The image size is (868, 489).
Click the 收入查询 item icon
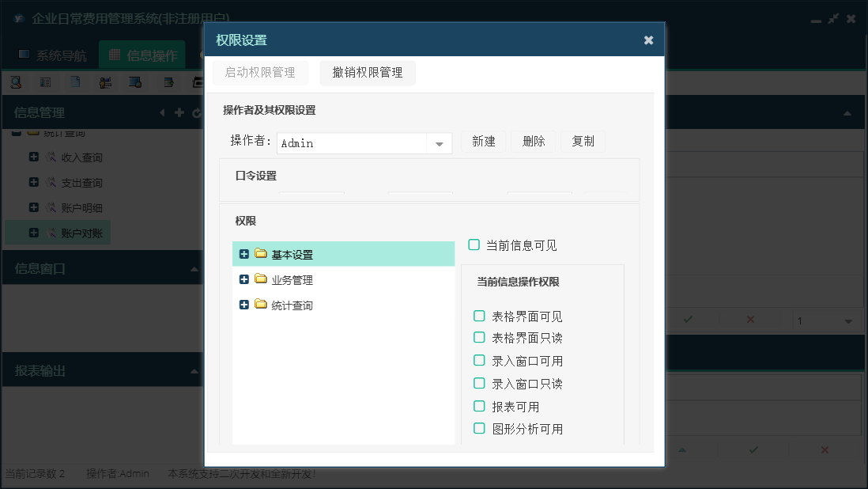[x=51, y=157]
